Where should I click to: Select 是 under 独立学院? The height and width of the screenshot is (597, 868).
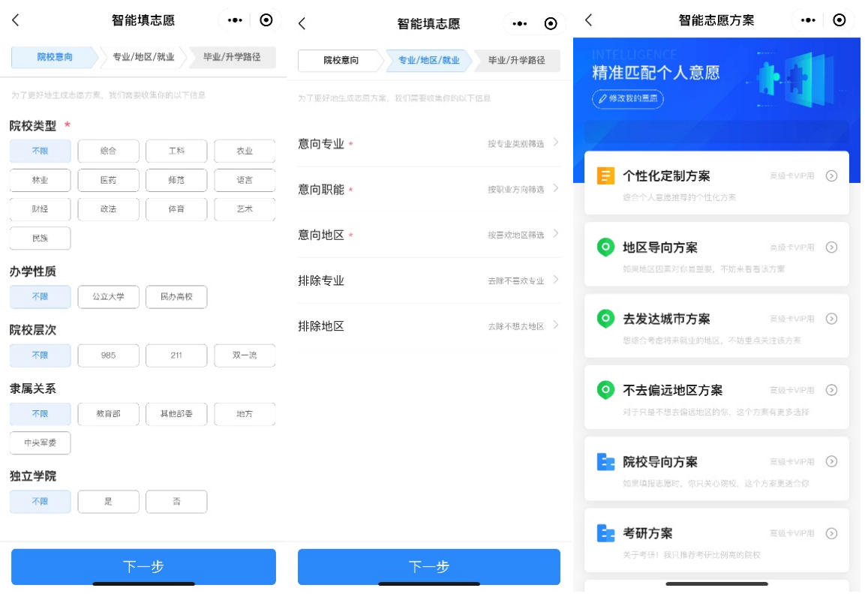[109, 502]
